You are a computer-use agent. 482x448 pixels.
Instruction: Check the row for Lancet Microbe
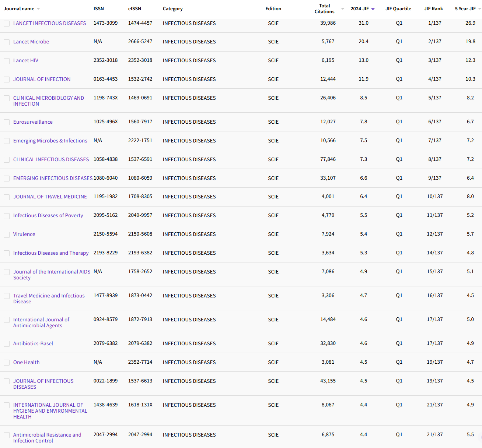[x=7, y=42]
